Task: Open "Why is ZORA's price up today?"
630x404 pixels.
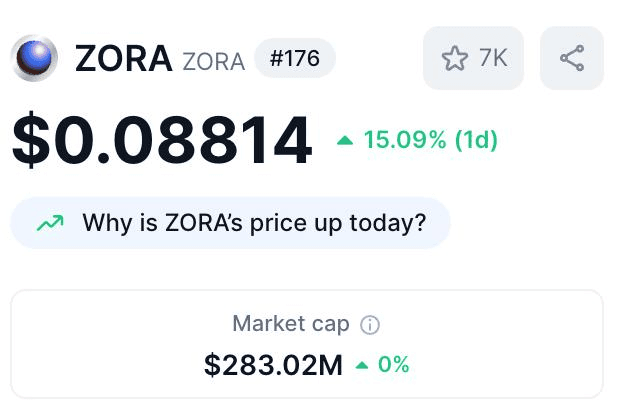Action: [x=230, y=223]
